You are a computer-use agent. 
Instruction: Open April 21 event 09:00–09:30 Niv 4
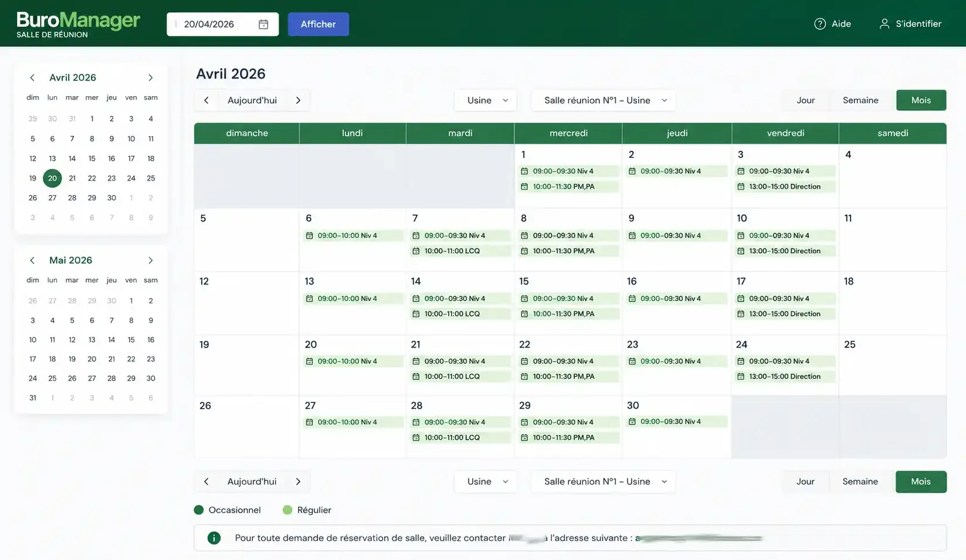(460, 361)
